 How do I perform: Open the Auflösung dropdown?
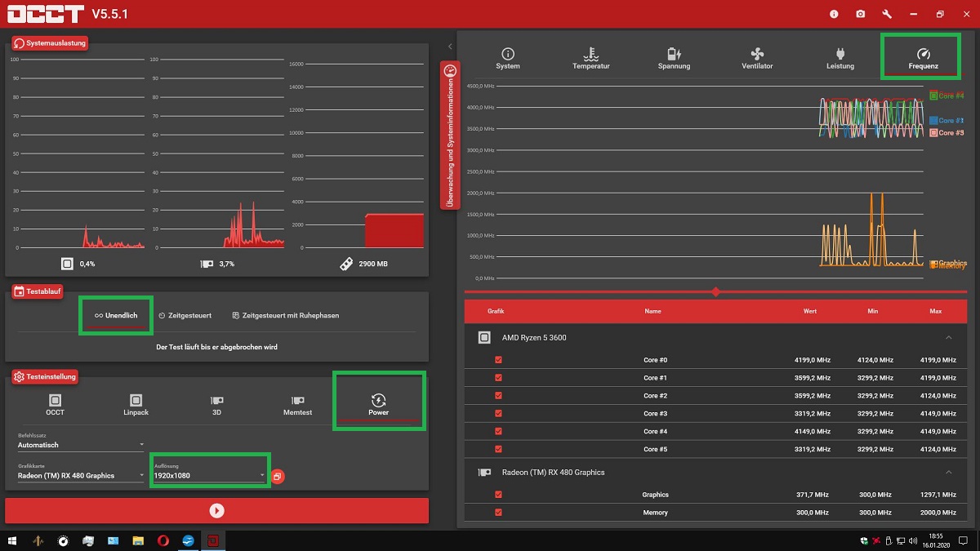pyautogui.click(x=209, y=475)
